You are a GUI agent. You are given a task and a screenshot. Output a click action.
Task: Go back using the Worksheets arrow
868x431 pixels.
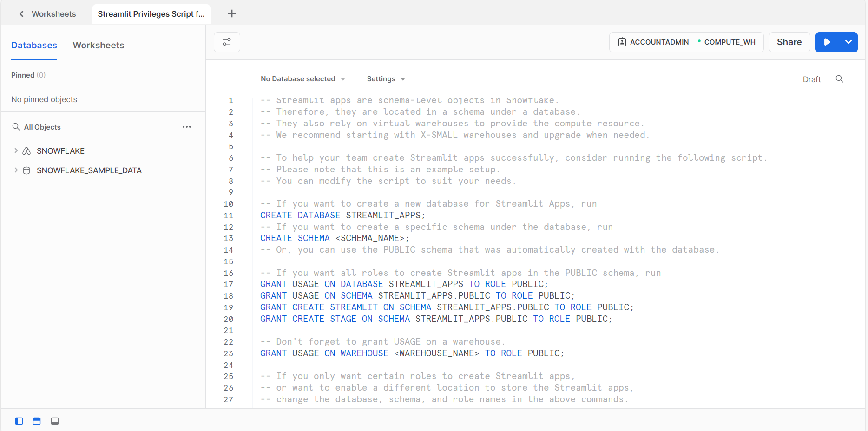point(21,14)
